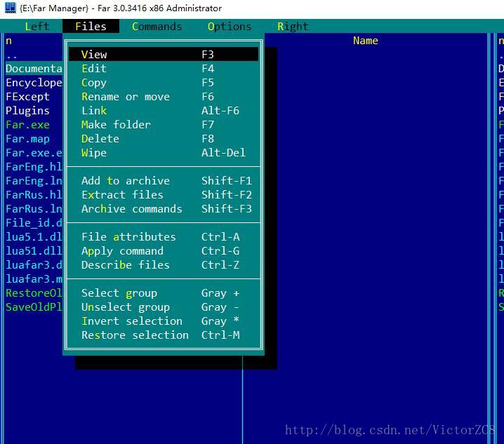
Task: Choose Describe files entry
Action: pos(164,264)
